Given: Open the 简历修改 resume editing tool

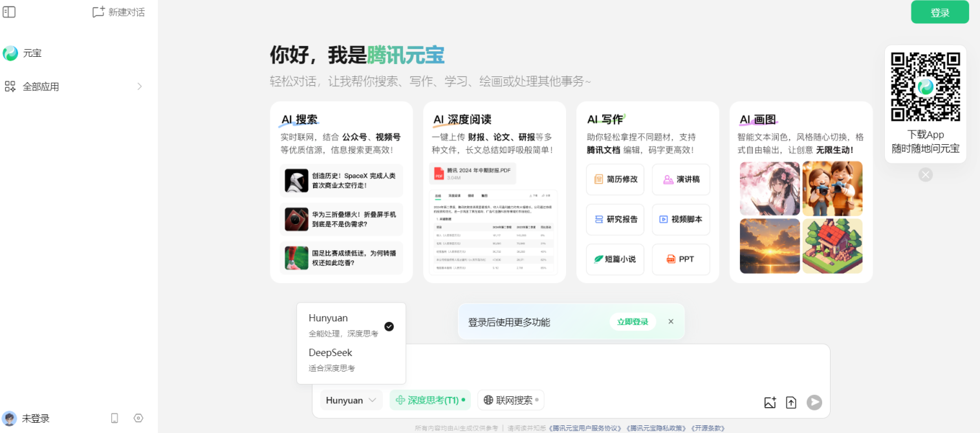Looking at the screenshot, I should [614, 179].
